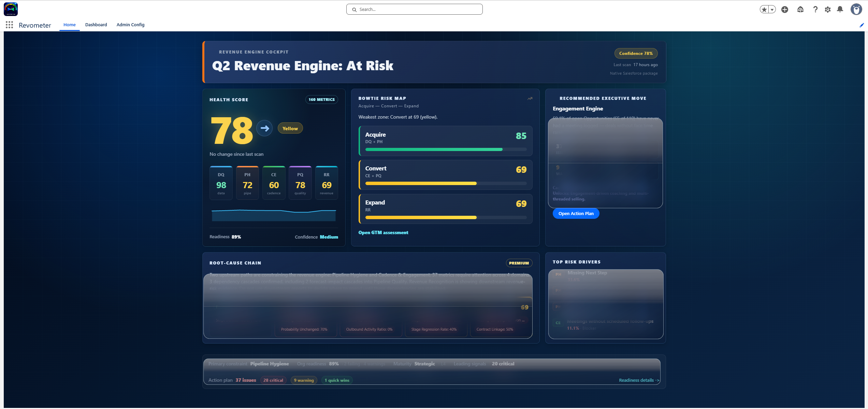Click the '20 critical' leading signals value

click(x=503, y=364)
